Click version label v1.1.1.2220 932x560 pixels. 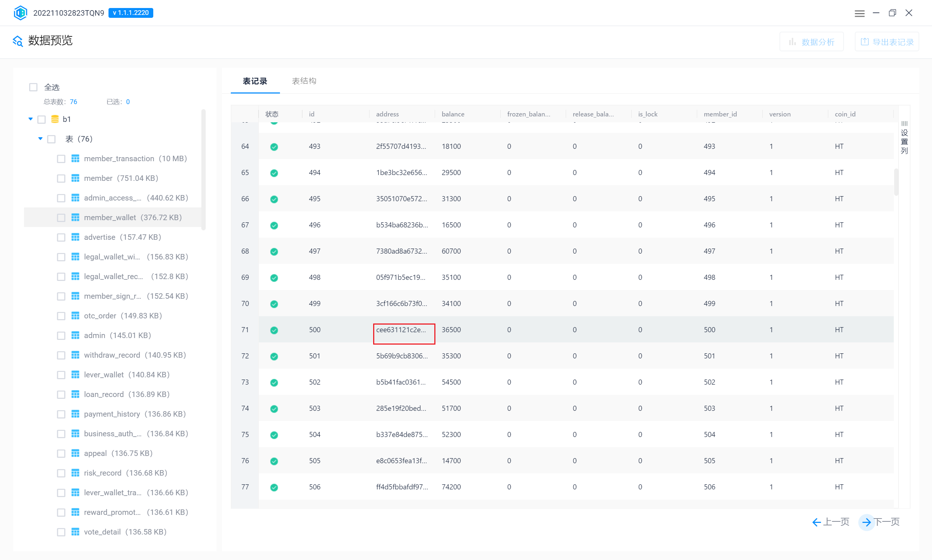click(131, 13)
